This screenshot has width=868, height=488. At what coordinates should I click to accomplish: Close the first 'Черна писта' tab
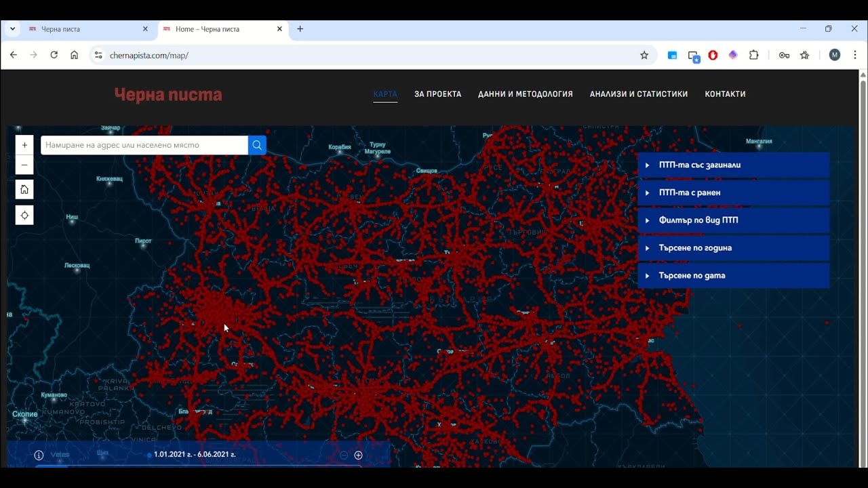[x=145, y=29]
